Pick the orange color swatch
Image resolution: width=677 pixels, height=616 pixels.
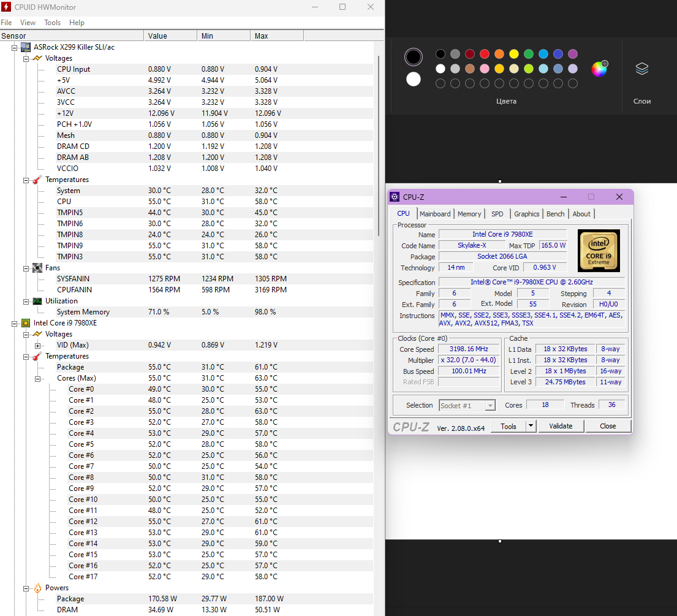499,54
